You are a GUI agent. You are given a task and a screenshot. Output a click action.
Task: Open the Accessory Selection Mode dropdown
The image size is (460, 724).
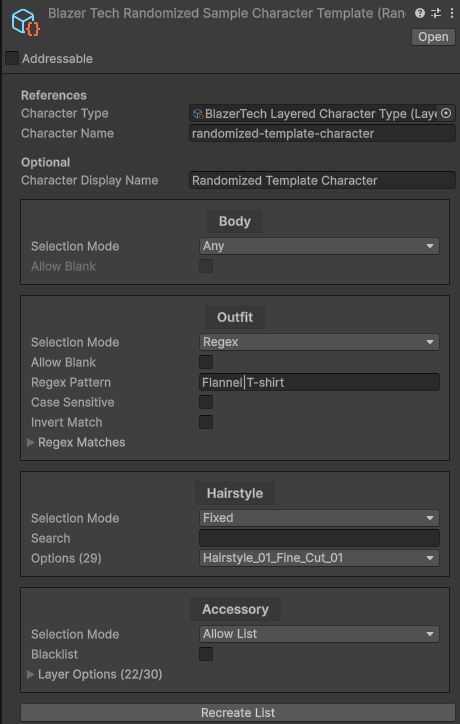[319, 634]
